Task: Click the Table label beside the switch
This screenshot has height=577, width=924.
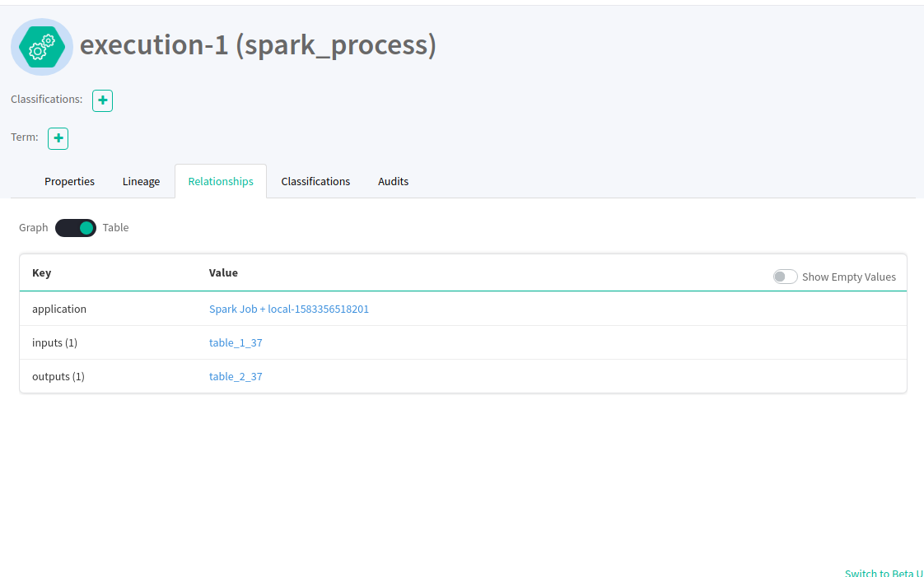Action: (115, 228)
